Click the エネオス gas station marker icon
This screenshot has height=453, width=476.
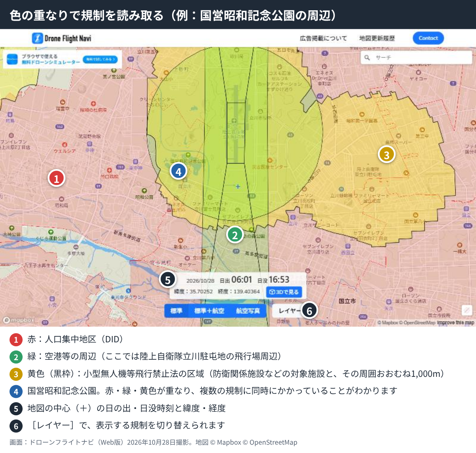(x=324, y=67)
